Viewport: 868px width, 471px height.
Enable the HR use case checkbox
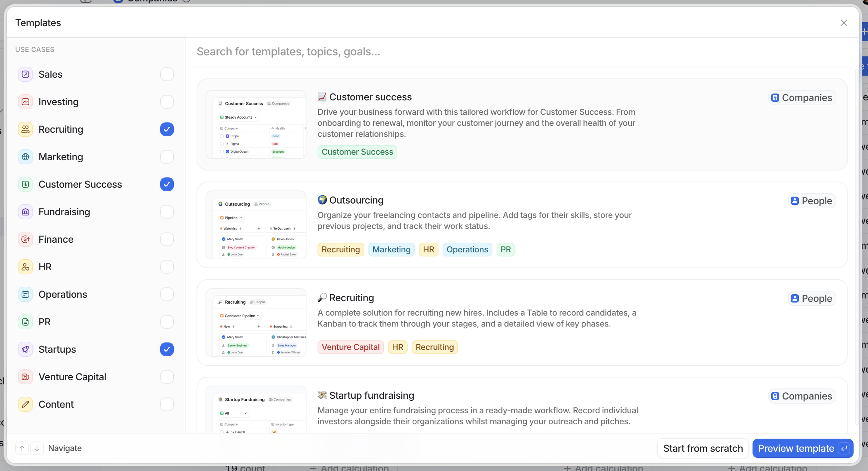tap(167, 267)
